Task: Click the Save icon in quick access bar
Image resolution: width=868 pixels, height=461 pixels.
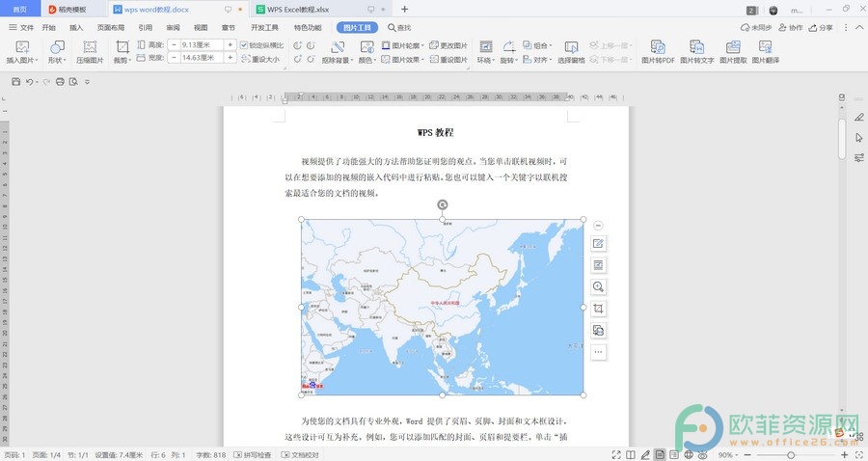Action: (x=16, y=82)
